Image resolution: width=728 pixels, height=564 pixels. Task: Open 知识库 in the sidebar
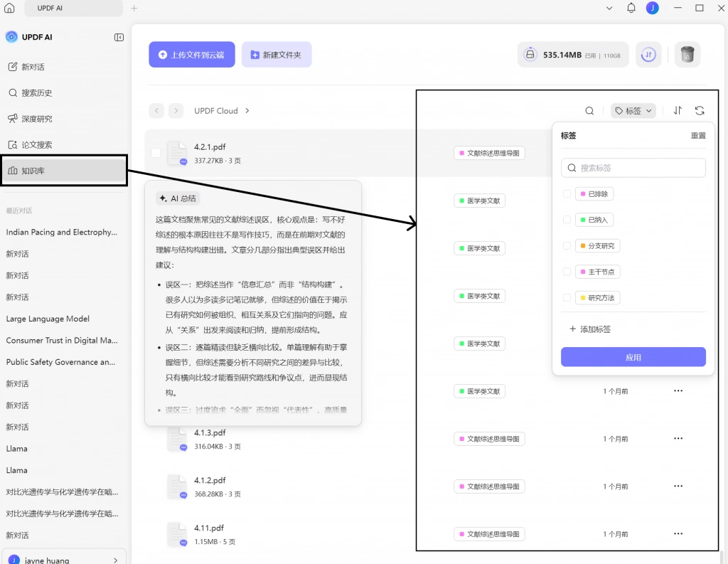pyautogui.click(x=64, y=171)
